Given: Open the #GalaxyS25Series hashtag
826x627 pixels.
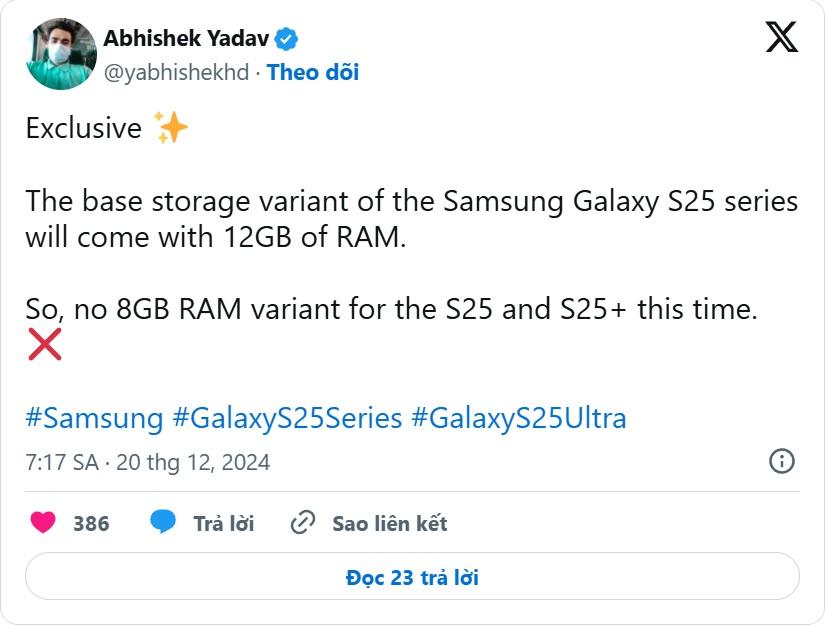Looking at the screenshot, I should (x=287, y=417).
